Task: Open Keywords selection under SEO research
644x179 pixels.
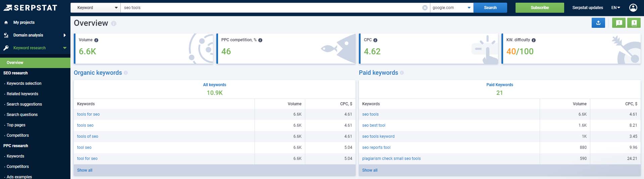Action: [24, 83]
